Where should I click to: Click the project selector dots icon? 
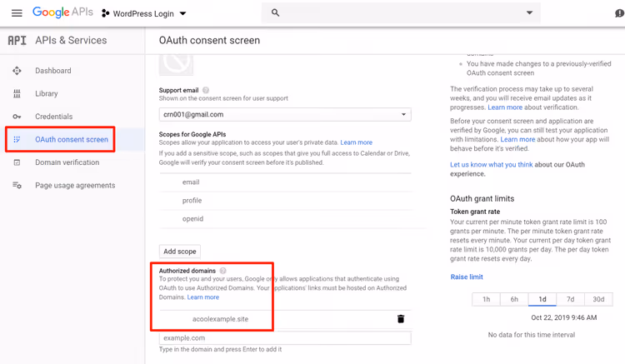point(105,13)
